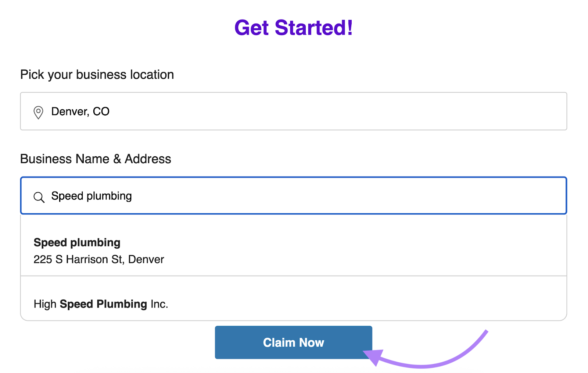Click the Business Name & Address label
Viewport: 588px width, 373px height.
[x=96, y=159]
